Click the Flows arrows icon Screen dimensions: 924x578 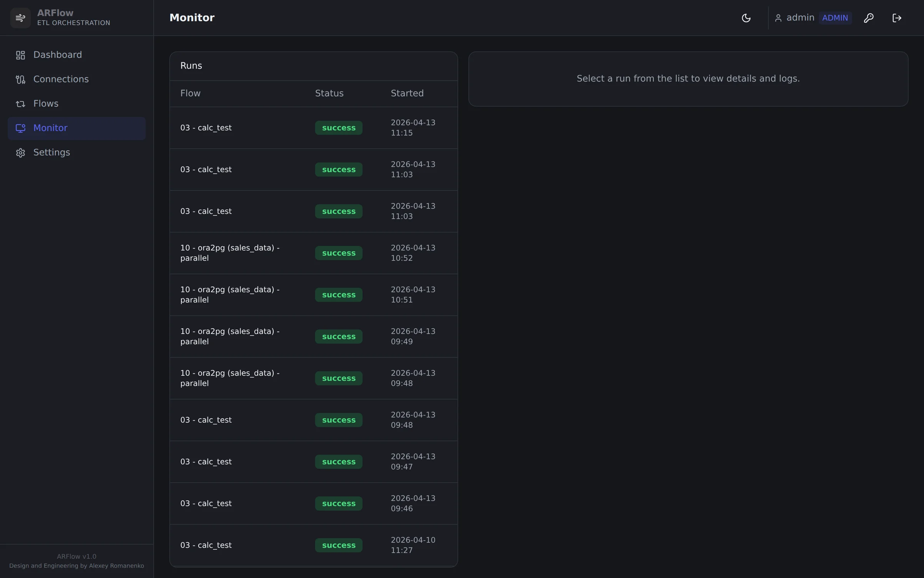click(20, 104)
